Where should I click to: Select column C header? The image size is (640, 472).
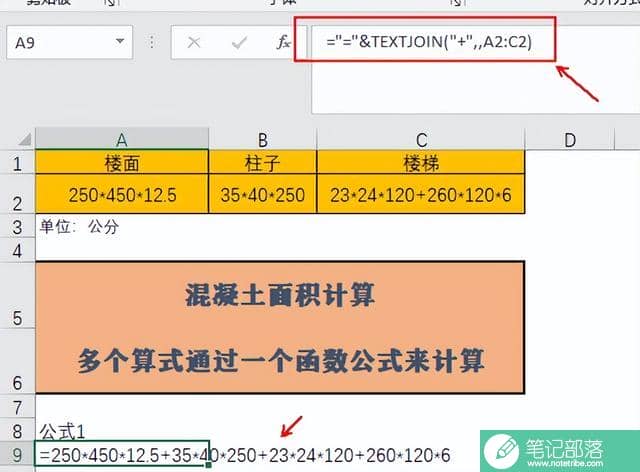421,139
